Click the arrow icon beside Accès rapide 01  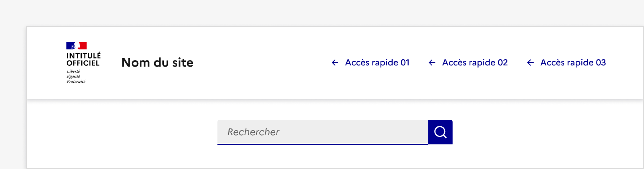click(335, 63)
